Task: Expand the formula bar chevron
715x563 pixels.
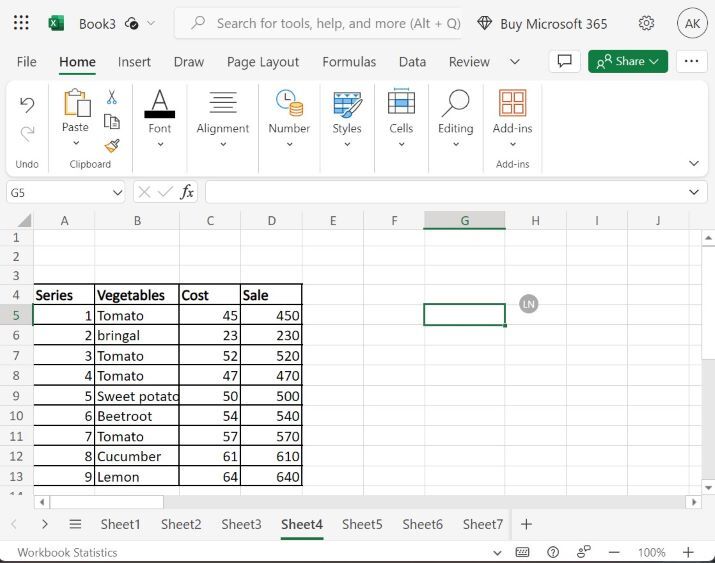Action: click(x=694, y=192)
